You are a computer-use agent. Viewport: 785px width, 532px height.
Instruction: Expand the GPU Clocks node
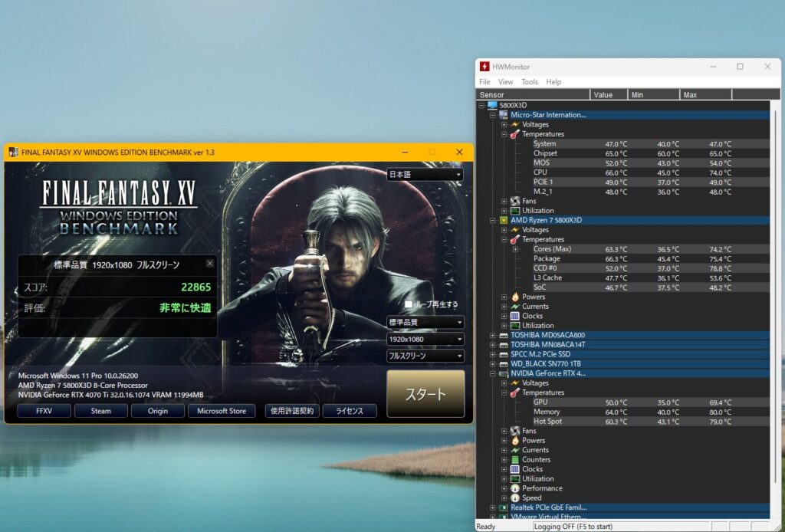(x=504, y=469)
